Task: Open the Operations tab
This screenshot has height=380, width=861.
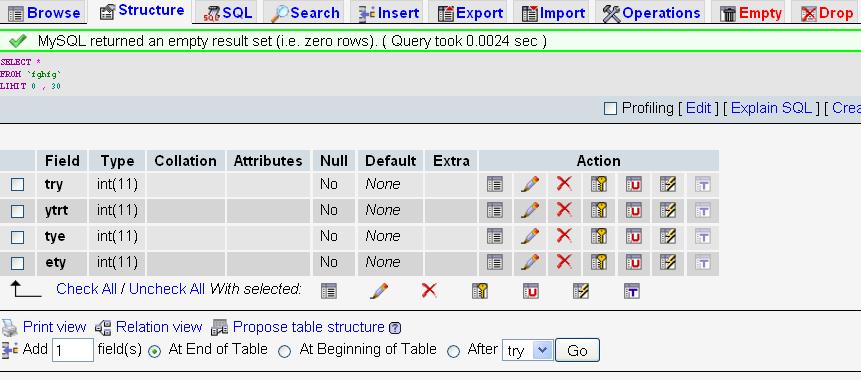Action: [651, 13]
